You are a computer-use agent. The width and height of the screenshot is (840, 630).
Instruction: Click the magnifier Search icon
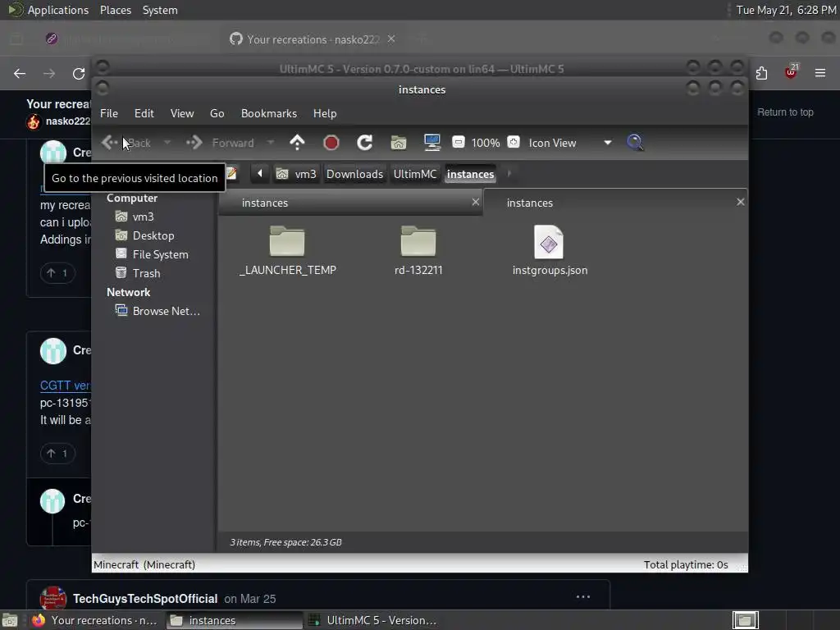635,143
